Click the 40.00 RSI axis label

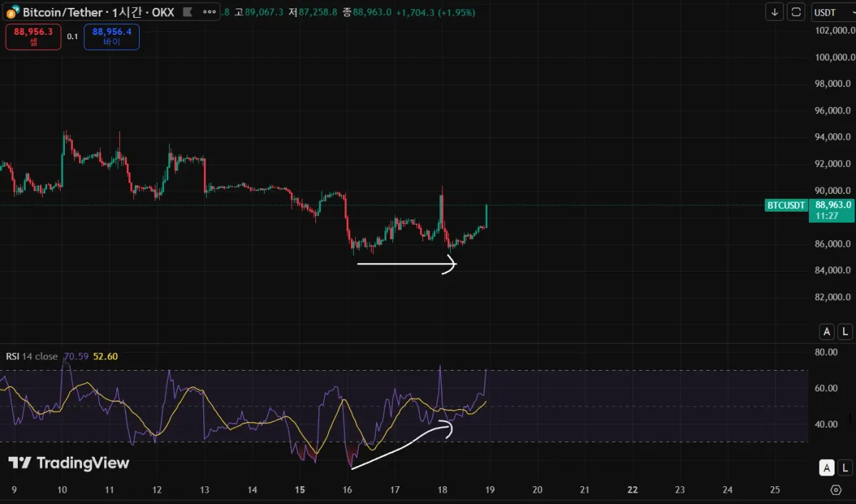tap(827, 424)
